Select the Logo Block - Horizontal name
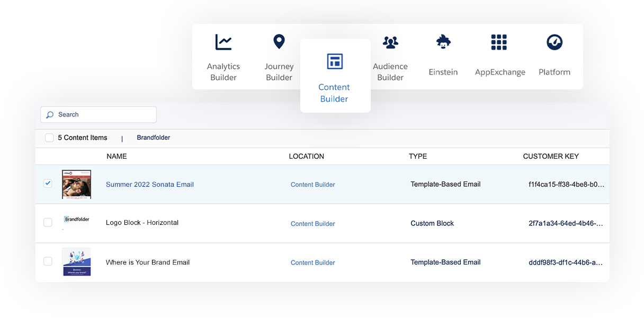 [x=142, y=223]
